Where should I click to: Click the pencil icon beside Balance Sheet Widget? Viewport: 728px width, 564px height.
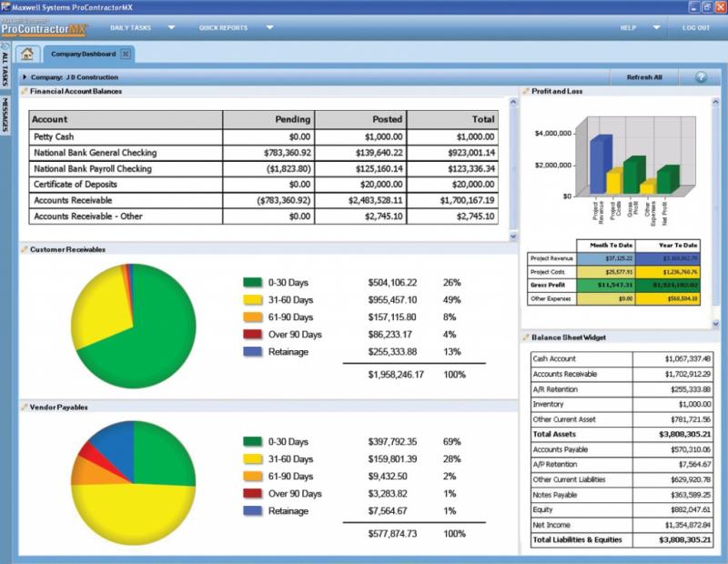tap(526, 337)
